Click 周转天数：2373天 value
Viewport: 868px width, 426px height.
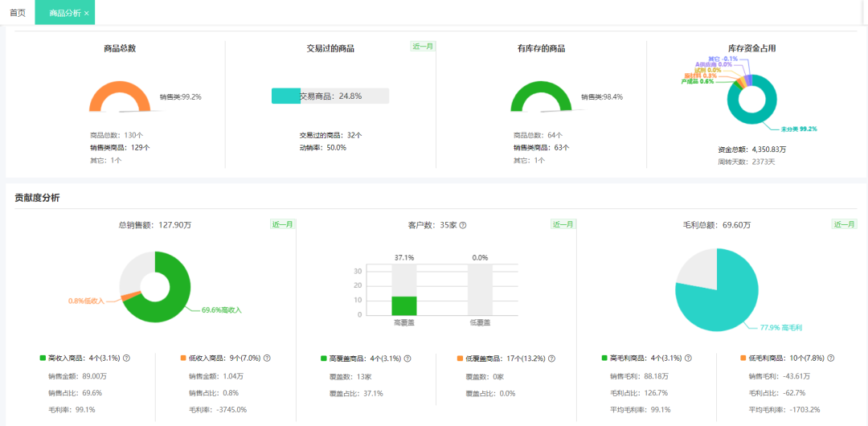[746, 162]
